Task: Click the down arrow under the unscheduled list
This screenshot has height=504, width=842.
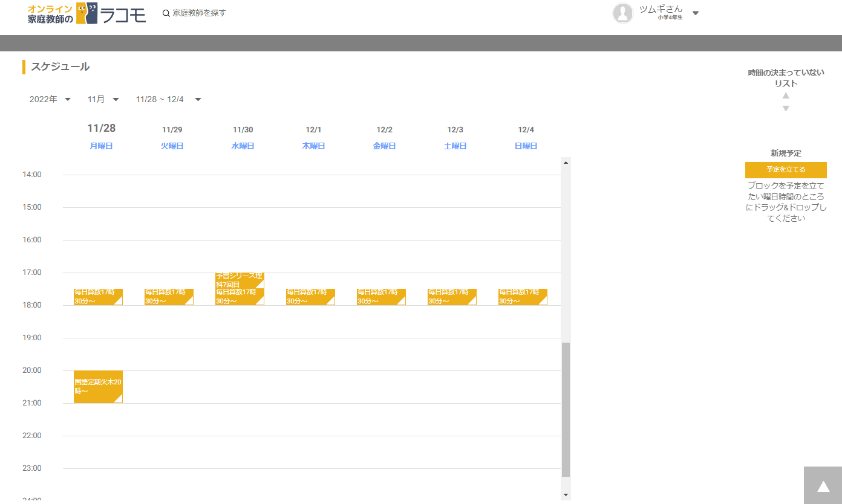Action: [x=786, y=109]
